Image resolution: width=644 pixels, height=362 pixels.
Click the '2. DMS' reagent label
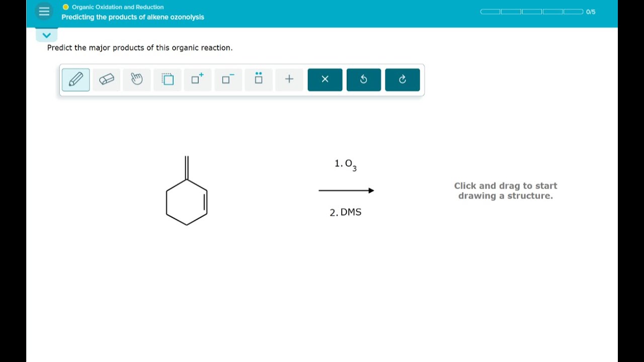346,212
